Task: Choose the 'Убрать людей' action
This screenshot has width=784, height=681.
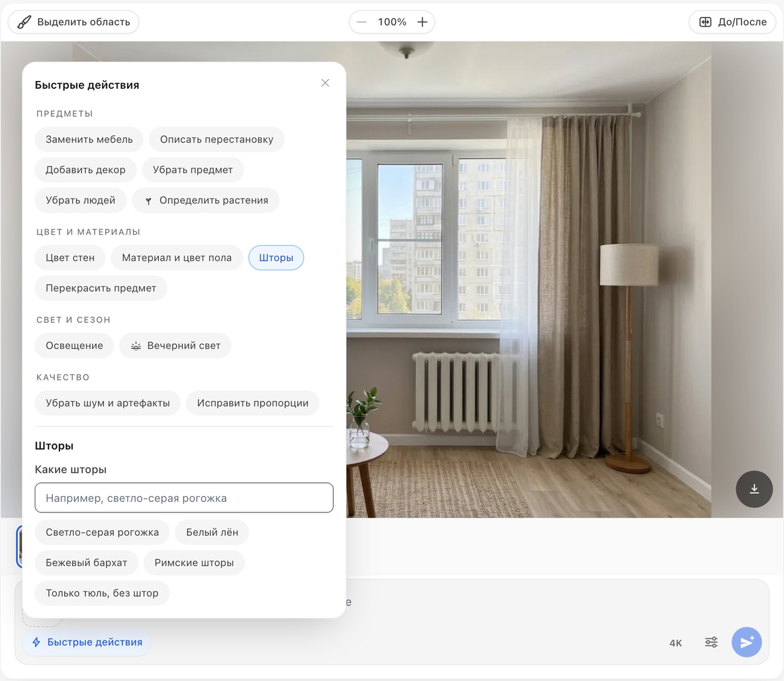Action: [x=80, y=200]
